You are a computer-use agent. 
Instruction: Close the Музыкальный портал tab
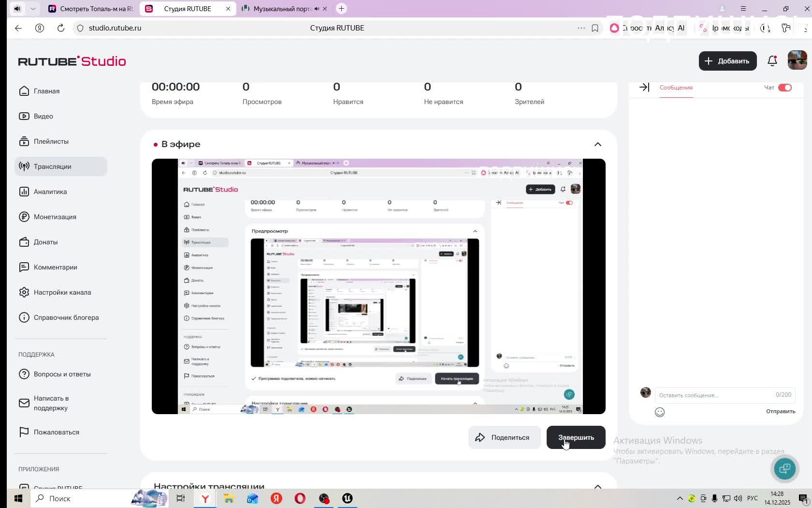[325, 9]
